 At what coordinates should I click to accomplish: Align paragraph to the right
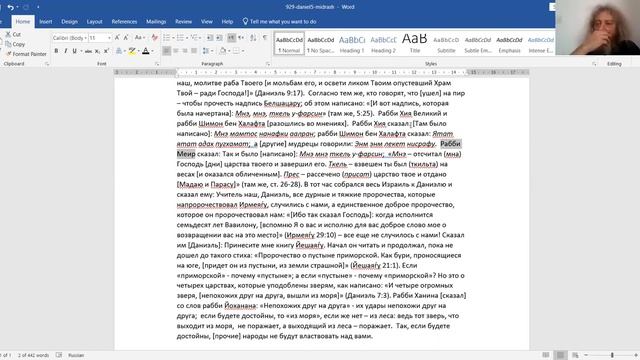[x=185, y=51]
